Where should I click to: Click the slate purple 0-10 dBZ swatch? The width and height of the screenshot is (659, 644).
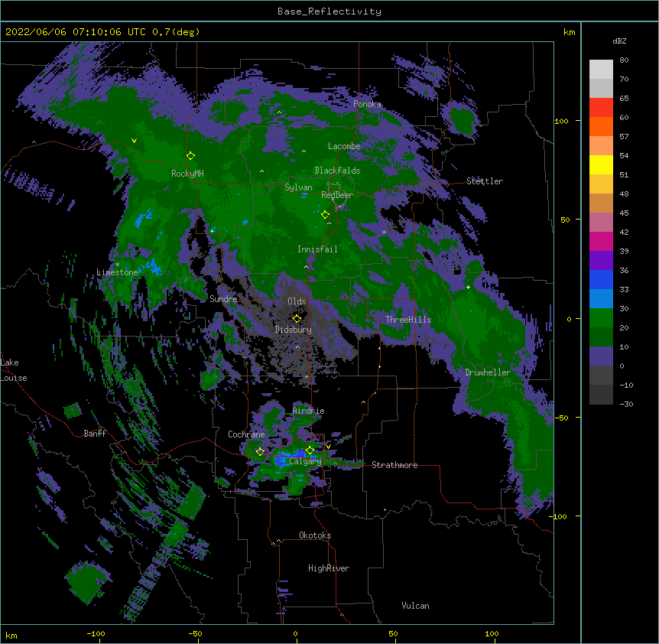pos(601,356)
